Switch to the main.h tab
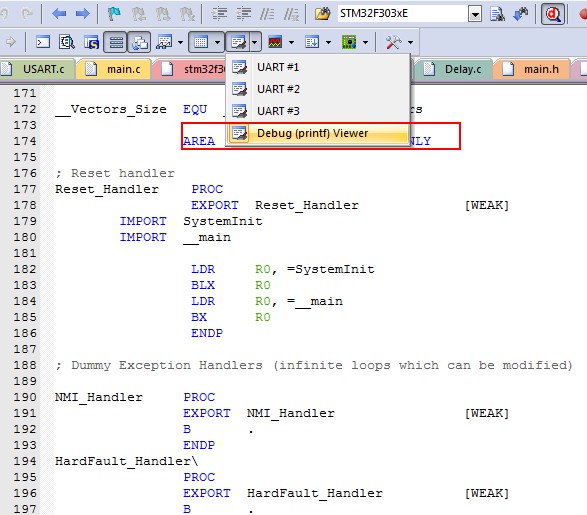 tap(532, 69)
